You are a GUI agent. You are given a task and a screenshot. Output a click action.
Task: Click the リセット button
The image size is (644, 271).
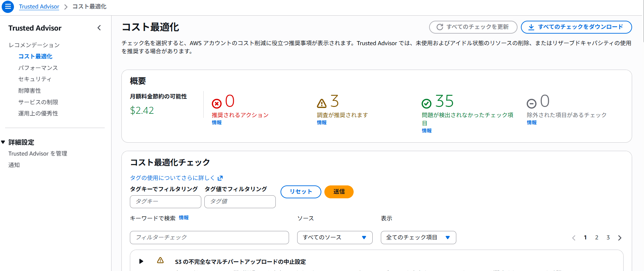click(301, 192)
